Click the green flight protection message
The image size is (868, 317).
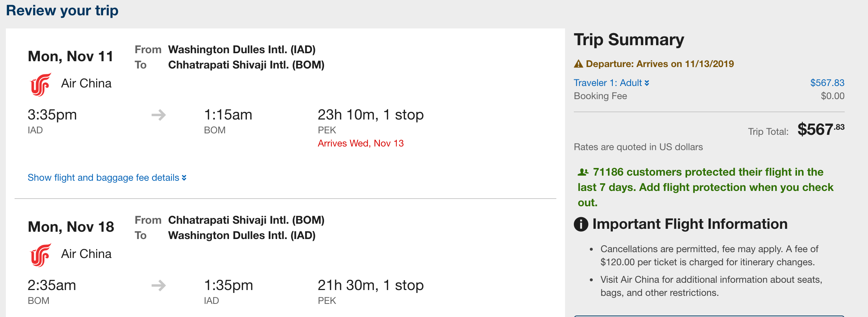tap(705, 187)
